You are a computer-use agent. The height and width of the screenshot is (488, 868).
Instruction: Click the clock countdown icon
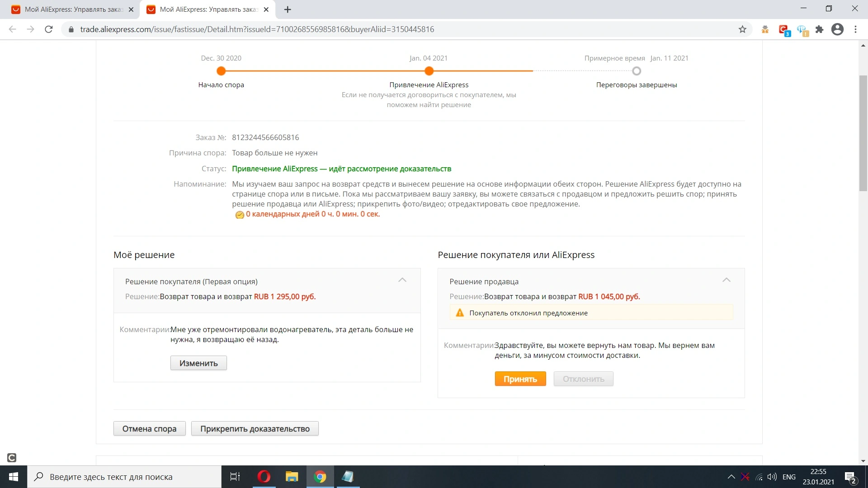coord(240,215)
